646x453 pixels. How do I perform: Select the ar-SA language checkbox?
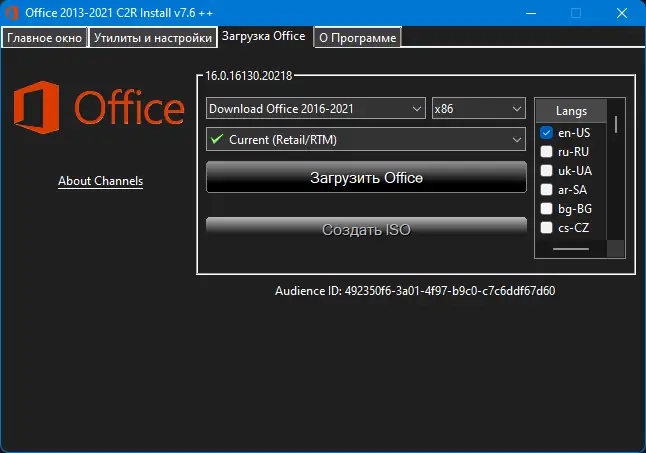click(546, 189)
